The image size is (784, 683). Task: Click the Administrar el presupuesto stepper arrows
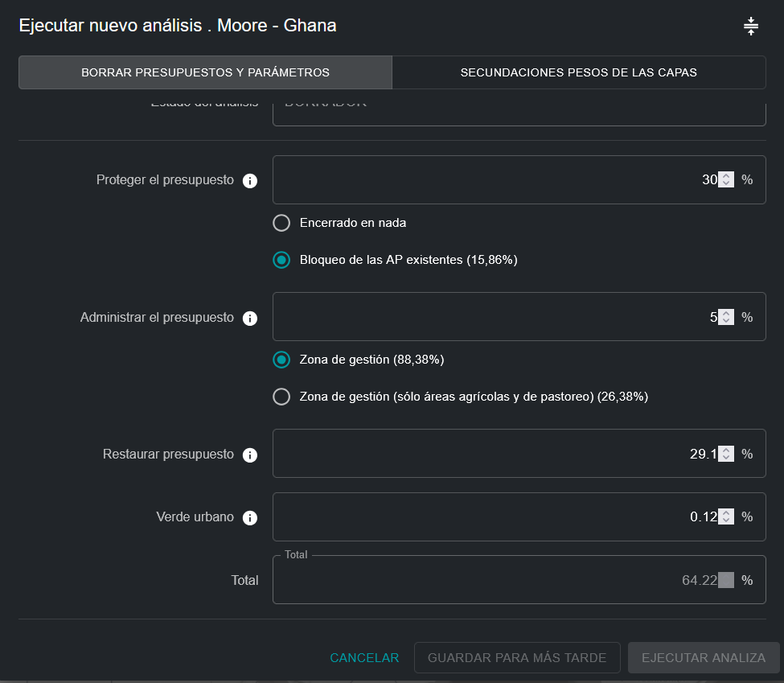[726, 317]
